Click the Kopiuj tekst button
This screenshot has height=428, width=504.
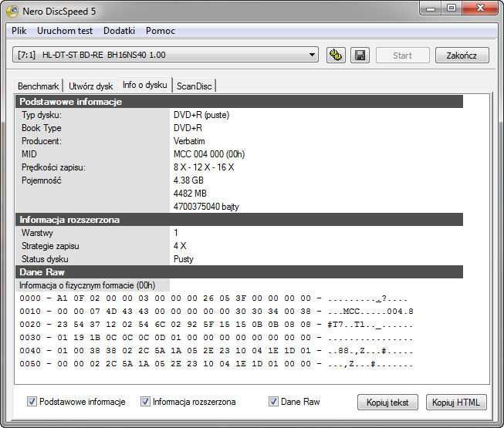click(387, 403)
